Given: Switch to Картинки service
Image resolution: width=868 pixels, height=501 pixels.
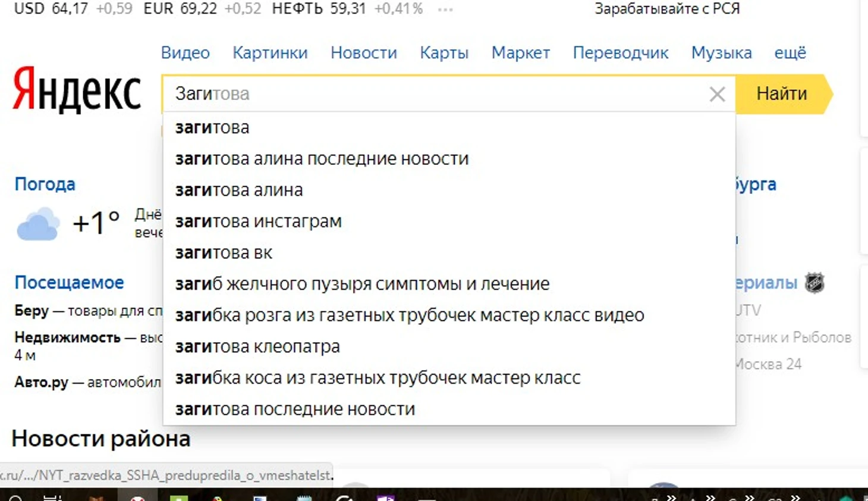Looking at the screenshot, I should coord(270,53).
